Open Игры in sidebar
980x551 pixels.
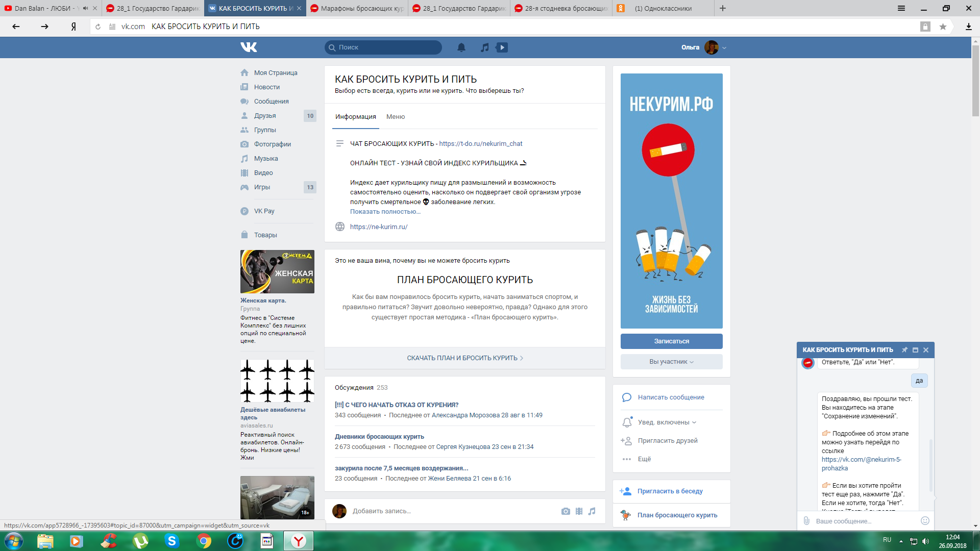click(262, 187)
